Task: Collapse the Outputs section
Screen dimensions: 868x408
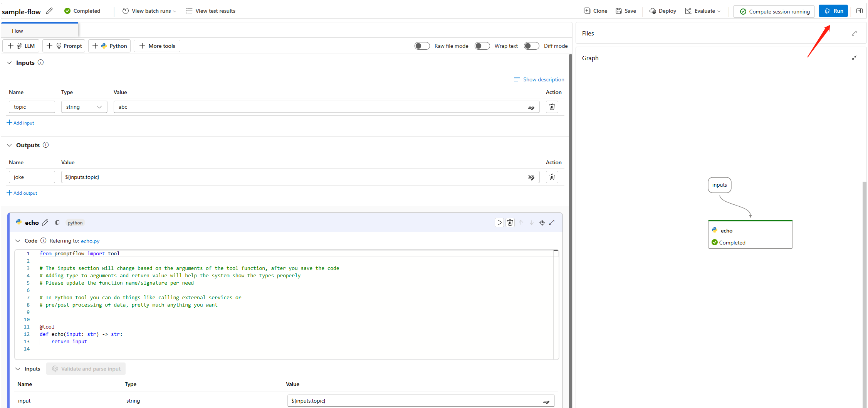Action: [x=9, y=145]
